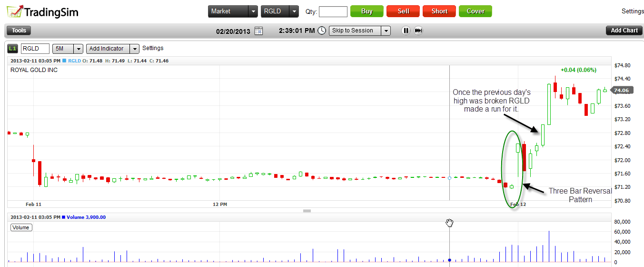Click the green Buy button

tap(367, 11)
